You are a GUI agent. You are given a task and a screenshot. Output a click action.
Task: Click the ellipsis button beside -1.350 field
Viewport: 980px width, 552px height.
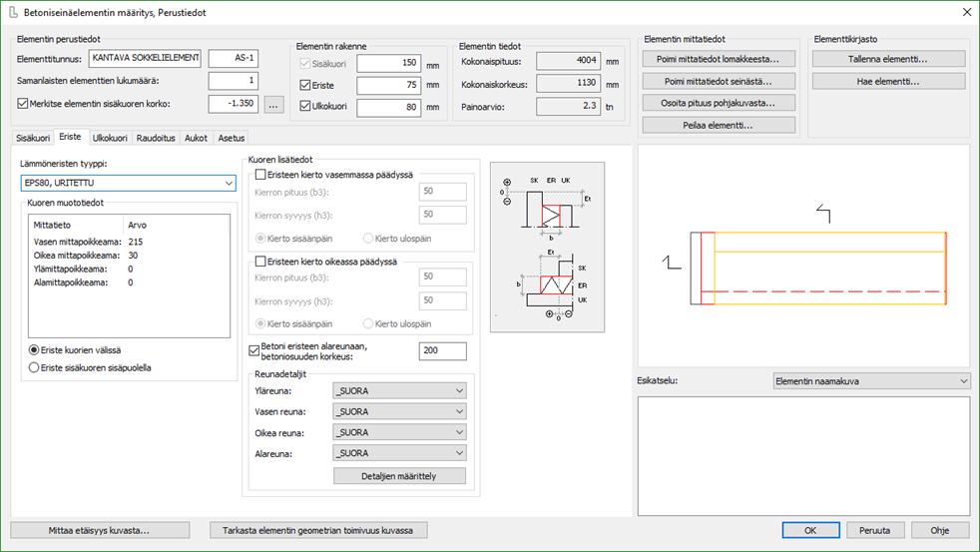(275, 103)
